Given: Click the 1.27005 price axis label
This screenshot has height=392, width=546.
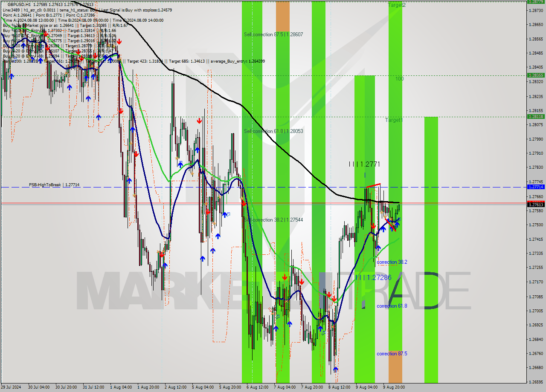Looking at the screenshot, I should pos(535,311).
